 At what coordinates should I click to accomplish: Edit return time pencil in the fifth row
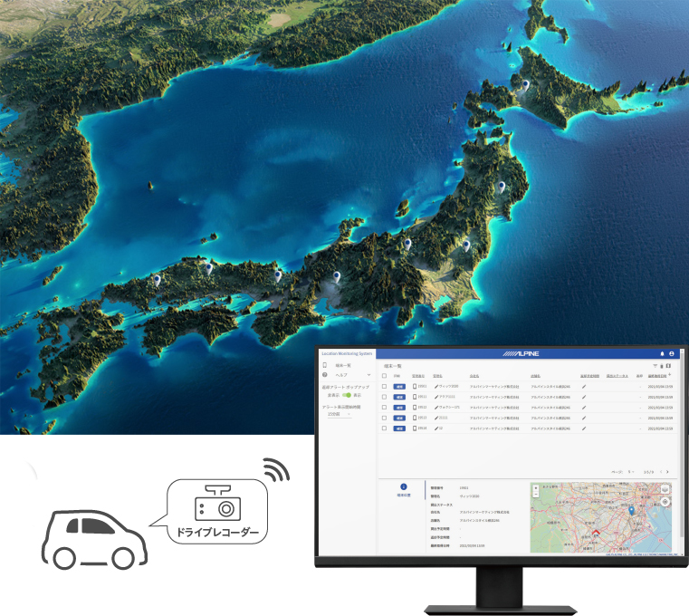(x=584, y=428)
